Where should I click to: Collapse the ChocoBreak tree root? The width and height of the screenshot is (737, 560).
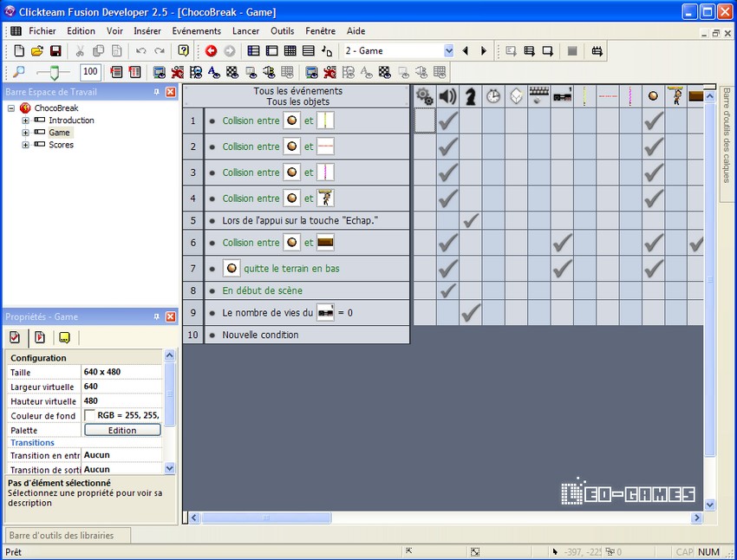[x=11, y=108]
